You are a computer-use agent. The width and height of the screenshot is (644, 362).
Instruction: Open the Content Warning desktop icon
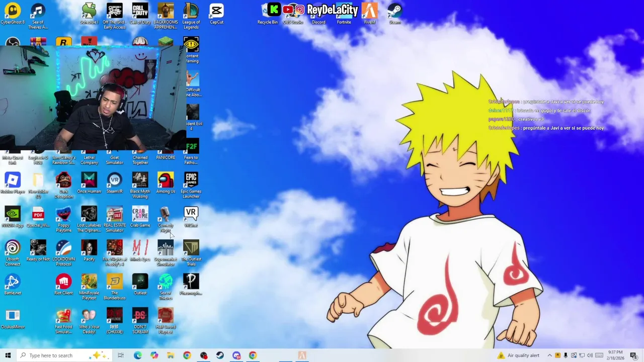191,50
